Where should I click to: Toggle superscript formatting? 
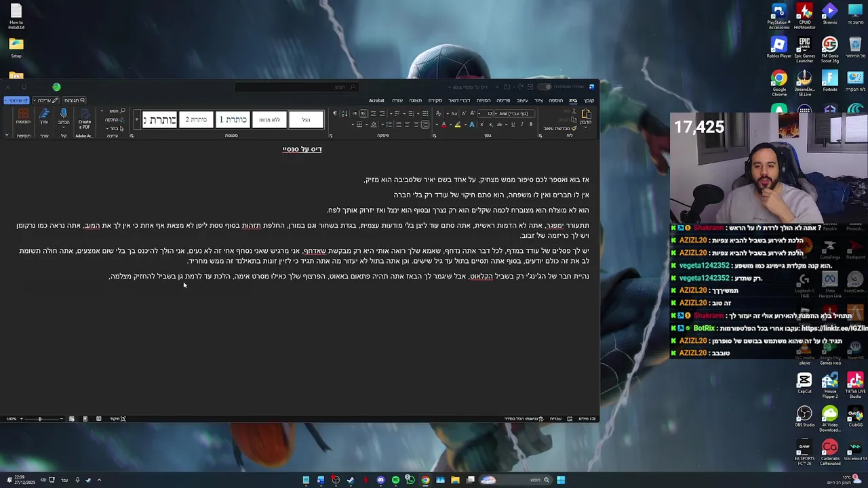pos(482,124)
